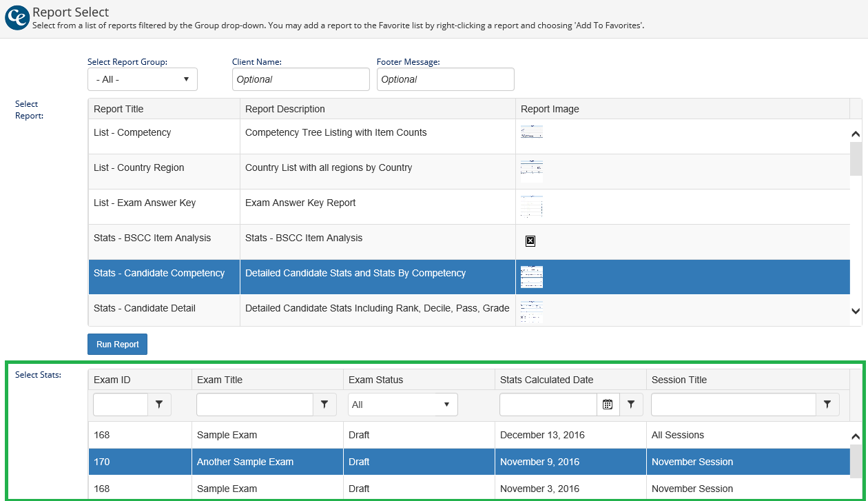Click into the Client Name field

[300, 79]
